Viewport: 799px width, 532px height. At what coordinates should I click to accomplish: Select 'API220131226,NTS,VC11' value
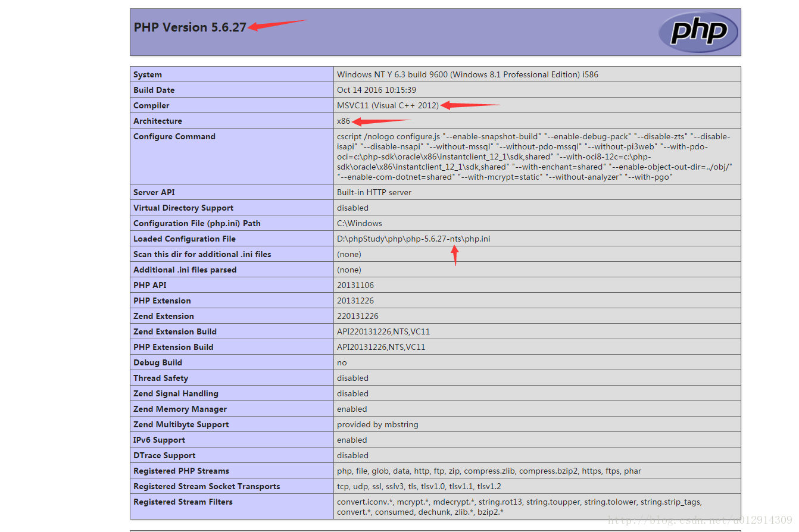pyautogui.click(x=383, y=331)
